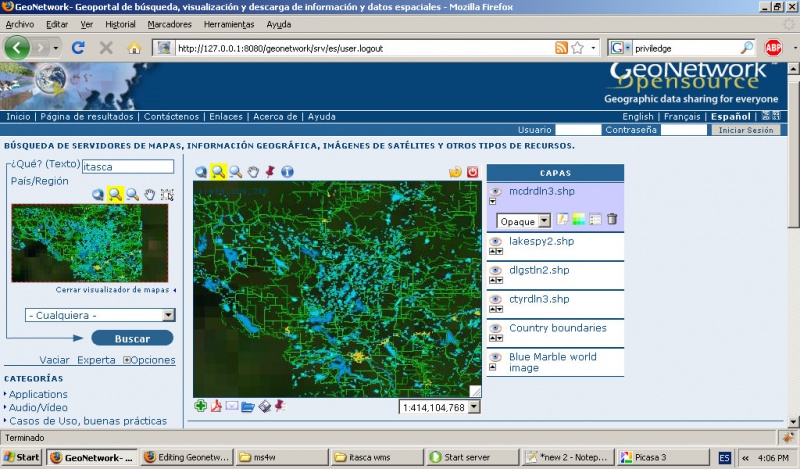
Task: Click the green add layer icon
Action: (x=201, y=406)
